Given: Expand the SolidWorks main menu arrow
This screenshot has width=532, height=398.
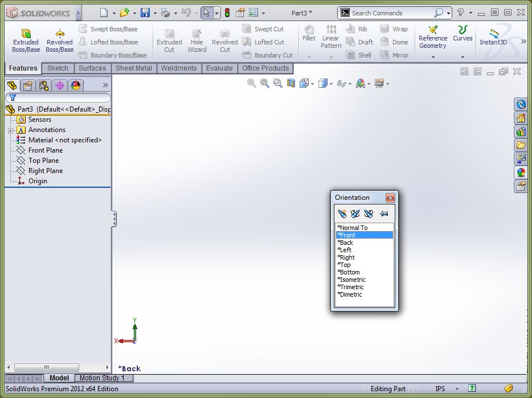Looking at the screenshot, I should pyautogui.click(x=79, y=13).
